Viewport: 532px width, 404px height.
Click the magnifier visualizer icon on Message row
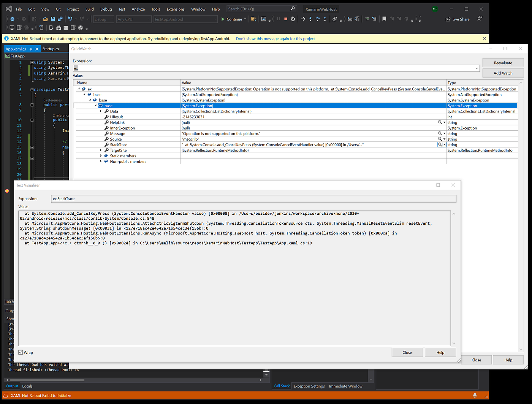pos(440,134)
